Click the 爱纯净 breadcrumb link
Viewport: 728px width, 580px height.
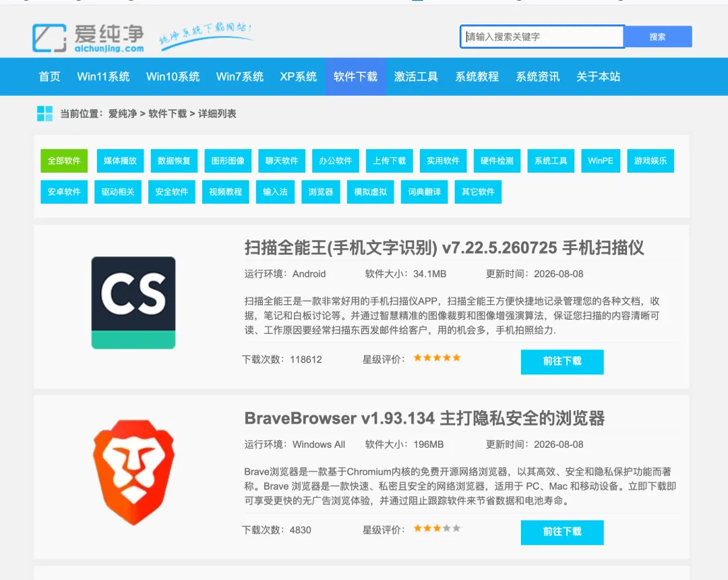point(123,114)
